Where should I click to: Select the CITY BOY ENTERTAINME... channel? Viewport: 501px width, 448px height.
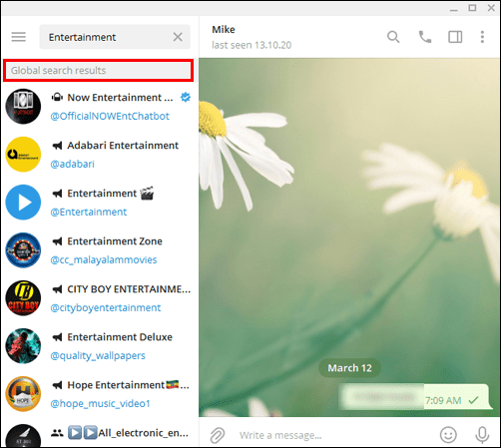[99, 298]
